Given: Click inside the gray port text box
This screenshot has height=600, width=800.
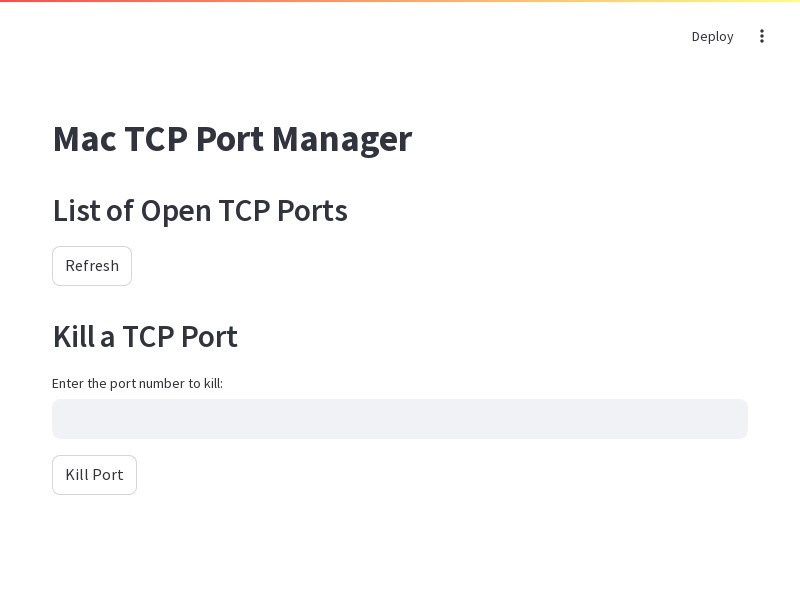Looking at the screenshot, I should [x=400, y=419].
